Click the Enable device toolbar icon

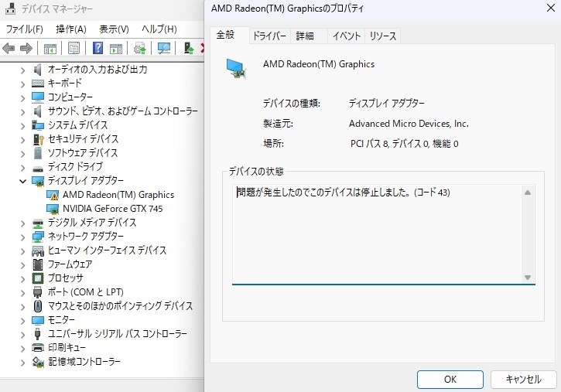(x=189, y=48)
